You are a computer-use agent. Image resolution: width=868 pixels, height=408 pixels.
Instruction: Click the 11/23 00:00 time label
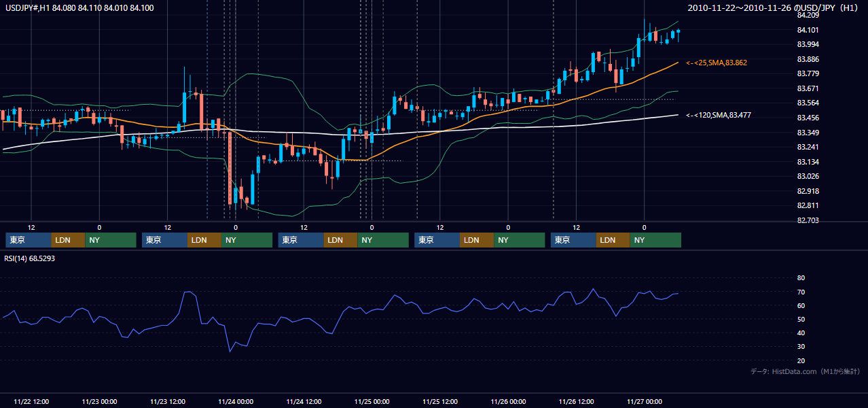(x=99, y=401)
